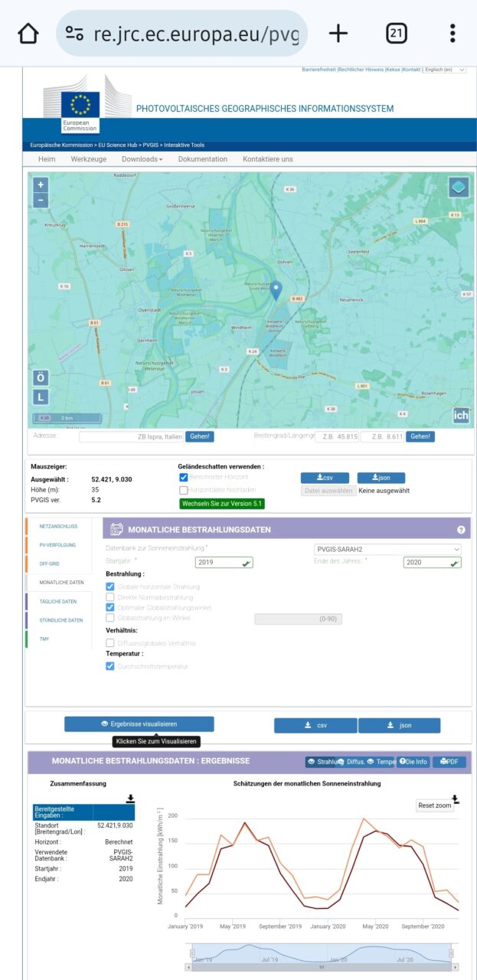Open browser three-dot overflow menu
Viewport: 477px width, 980px height.
[452, 33]
